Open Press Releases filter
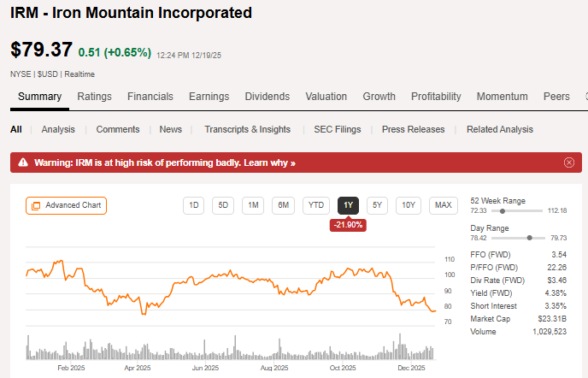588x378 pixels. [413, 129]
